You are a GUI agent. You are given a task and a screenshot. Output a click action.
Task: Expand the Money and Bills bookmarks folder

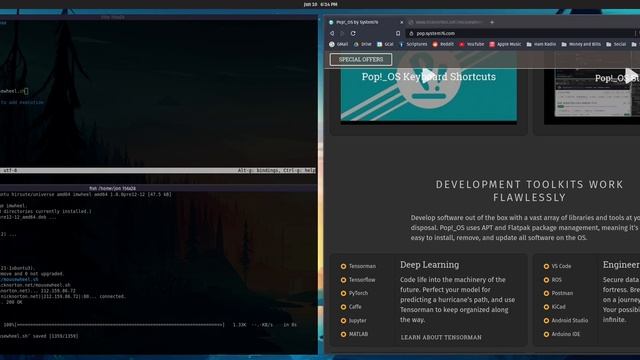(x=581, y=44)
